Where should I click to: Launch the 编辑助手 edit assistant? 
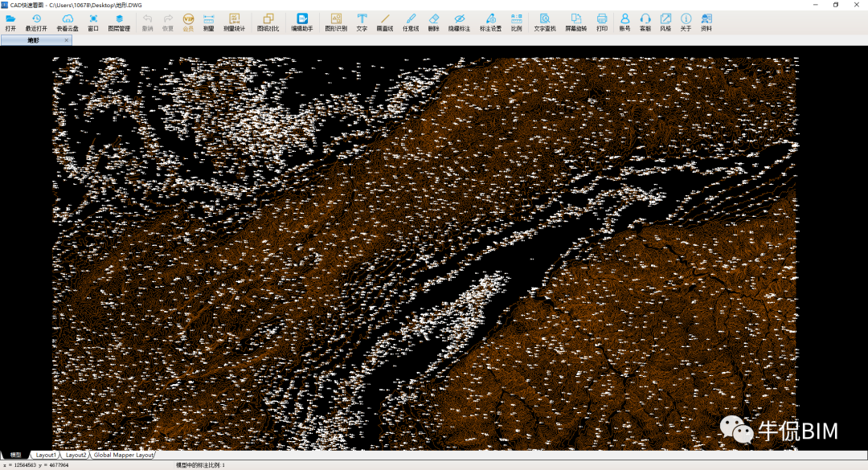click(x=302, y=22)
